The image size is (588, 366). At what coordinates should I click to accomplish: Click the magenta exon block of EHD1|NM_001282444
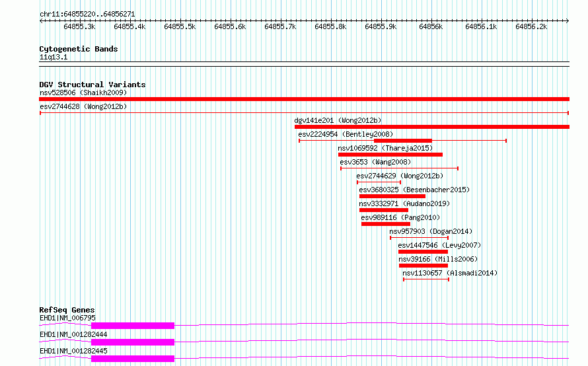tap(133, 342)
